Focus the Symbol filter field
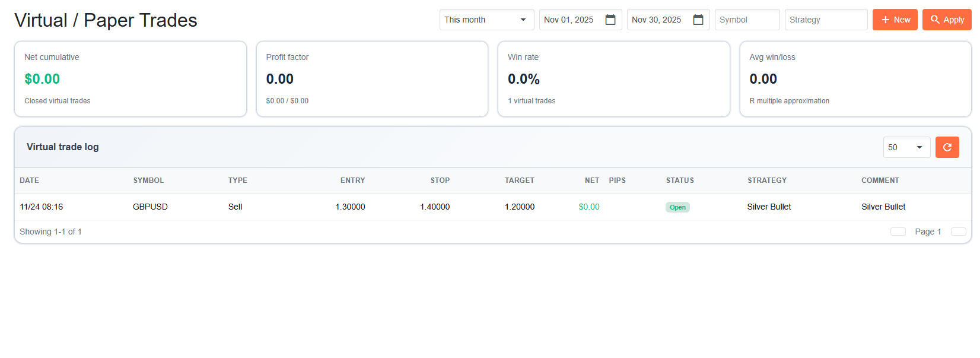 click(x=746, y=20)
